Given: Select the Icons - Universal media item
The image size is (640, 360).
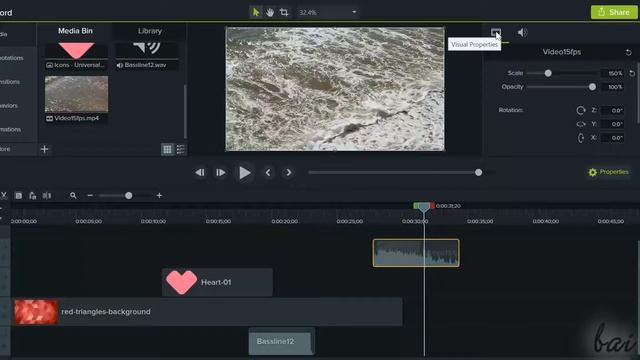Looking at the screenshot, I should click(76, 56).
